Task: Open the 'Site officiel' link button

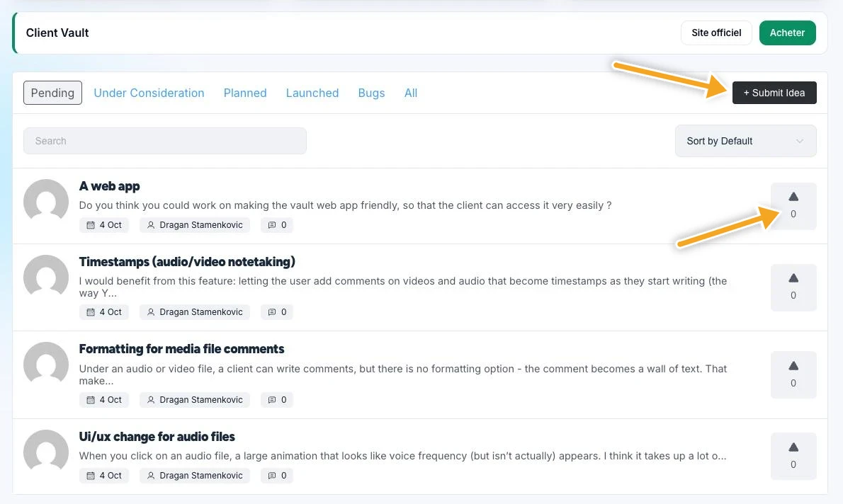Action: click(716, 33)
